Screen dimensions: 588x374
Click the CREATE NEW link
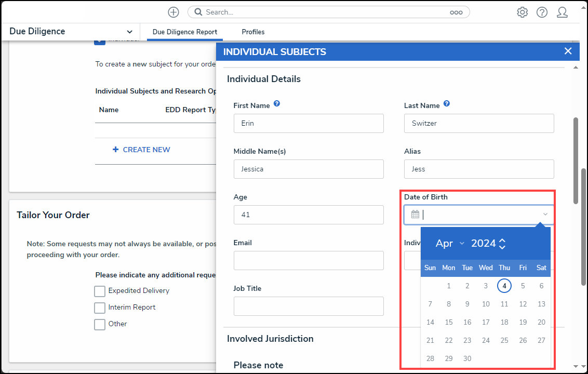coord(141,150)
